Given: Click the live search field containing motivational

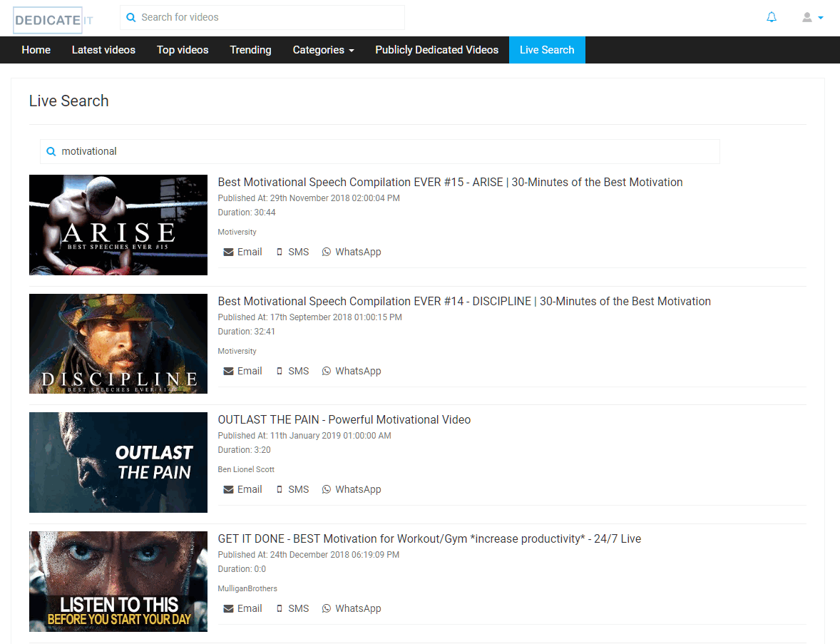Looking at the screenshot, I should pos(380,152).
